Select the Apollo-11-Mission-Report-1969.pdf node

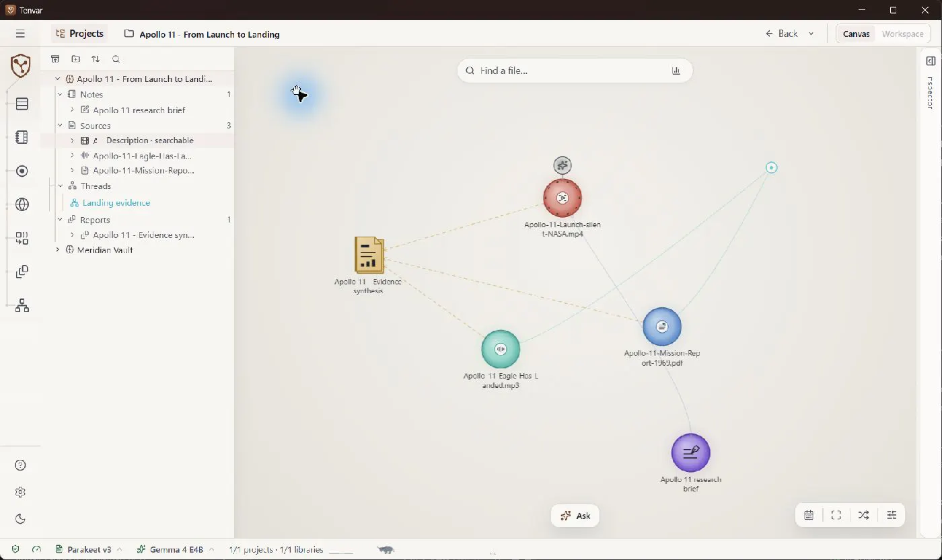[x=662, y=327]
